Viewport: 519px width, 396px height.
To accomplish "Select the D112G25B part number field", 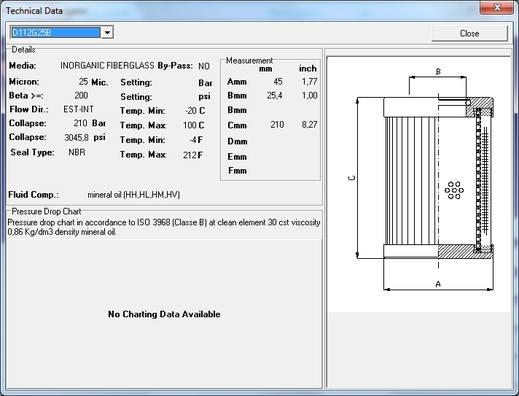I will pos(56,33).
